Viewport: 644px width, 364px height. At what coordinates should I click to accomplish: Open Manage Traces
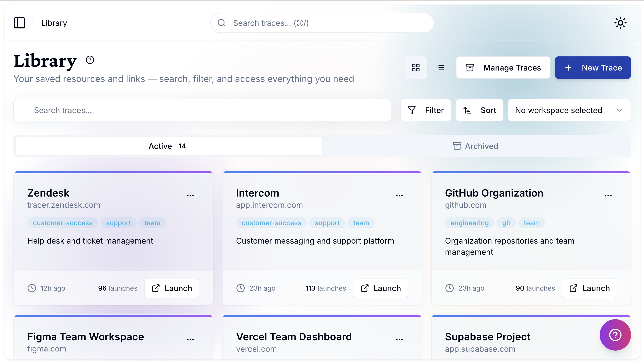click(503, 68)
